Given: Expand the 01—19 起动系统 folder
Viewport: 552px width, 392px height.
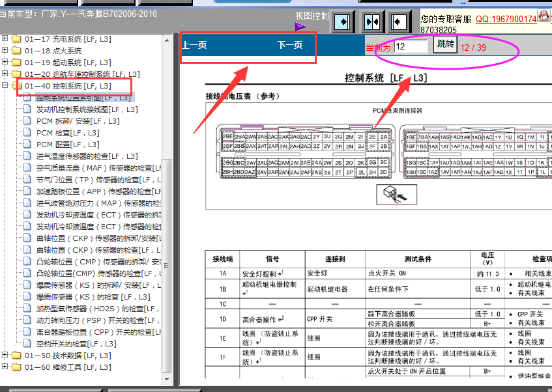Looking at the screenshot, I should point(5,62).
